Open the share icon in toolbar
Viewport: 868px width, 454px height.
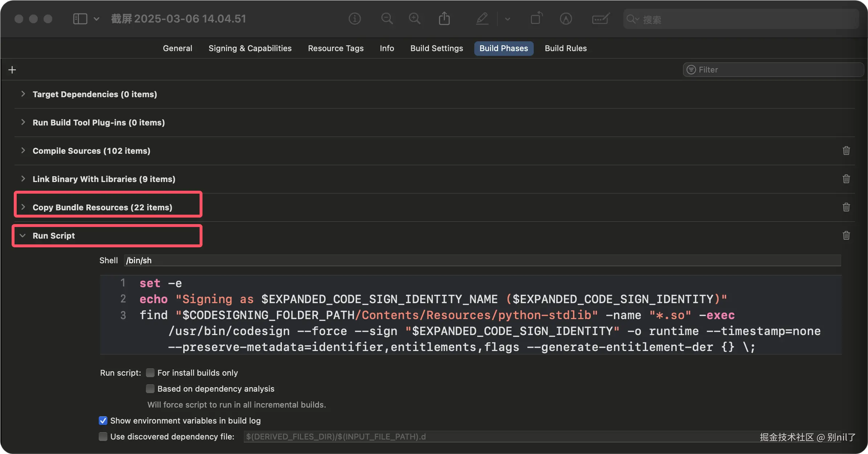444,18
